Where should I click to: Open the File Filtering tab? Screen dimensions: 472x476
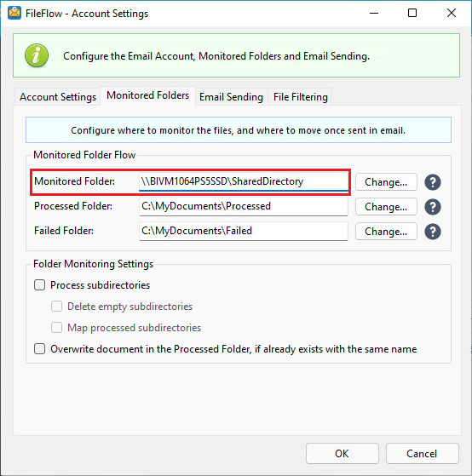coord(301,97)
